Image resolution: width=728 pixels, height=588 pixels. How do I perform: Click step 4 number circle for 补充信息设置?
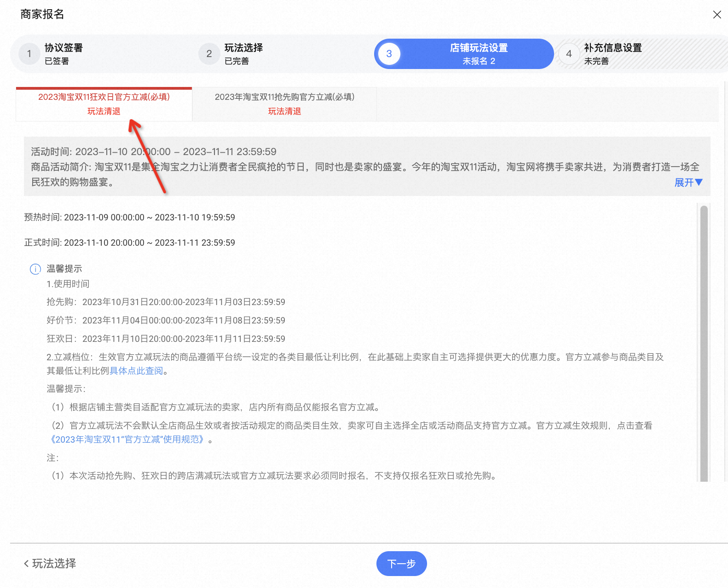(x=569, y=54)
